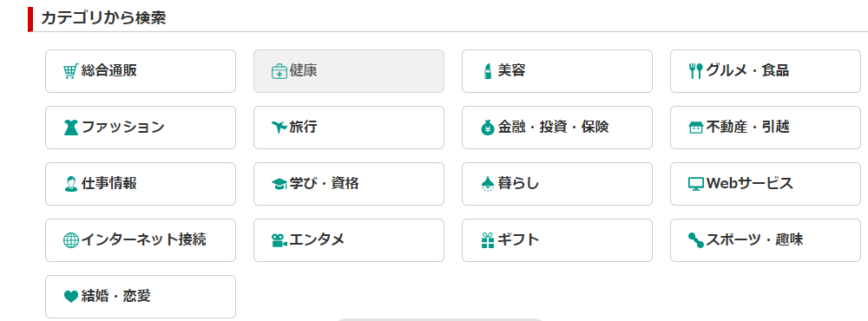Click the lamp icon next to 暮らし
The width and height of the screenshot is (868, 321).
click(487, 184)
